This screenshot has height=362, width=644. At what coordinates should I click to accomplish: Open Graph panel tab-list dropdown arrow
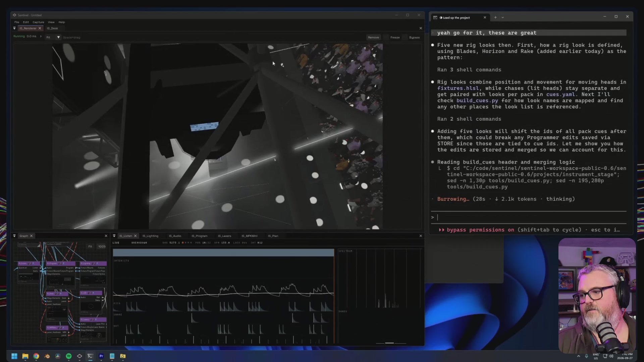[x=14, y=236]
